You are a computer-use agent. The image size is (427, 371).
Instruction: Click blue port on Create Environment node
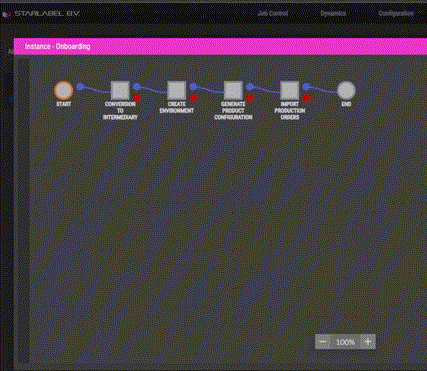pos(193,87)
